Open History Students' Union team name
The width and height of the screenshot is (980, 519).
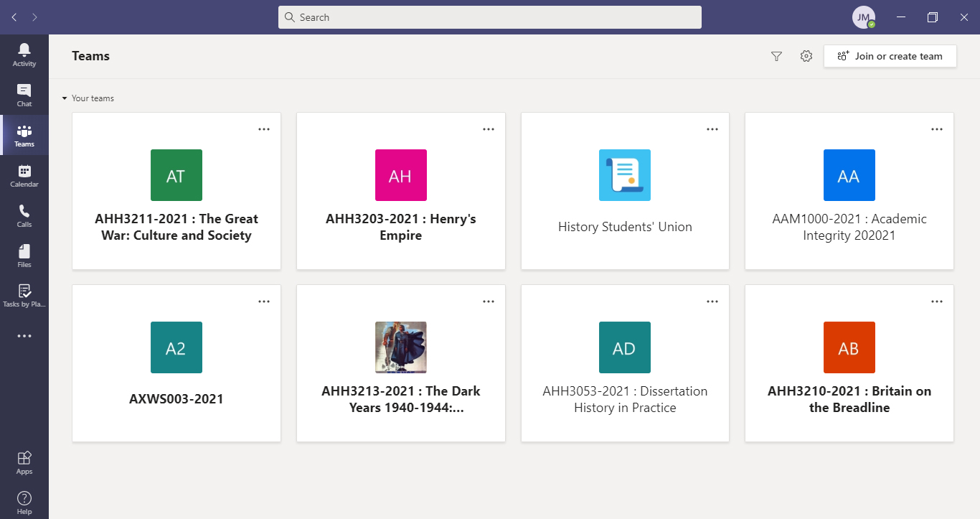pyautogui.click(x=625, y=227)
